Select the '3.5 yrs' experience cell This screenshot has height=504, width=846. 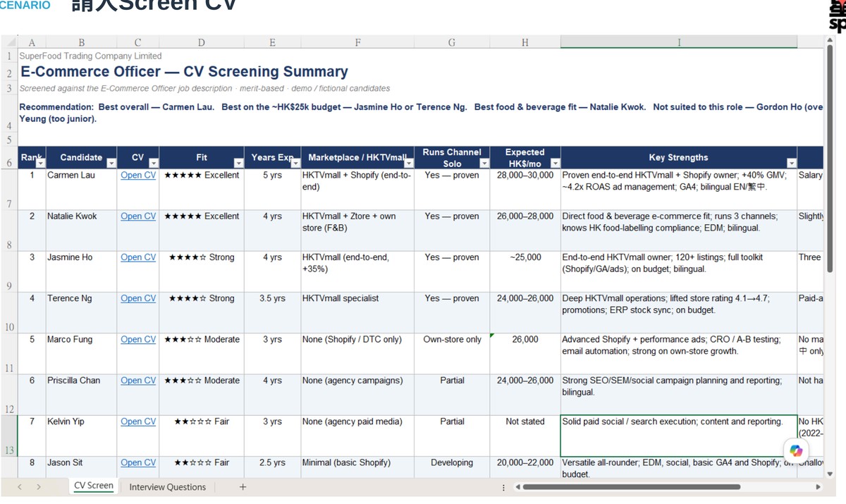(x=272, y=313)
